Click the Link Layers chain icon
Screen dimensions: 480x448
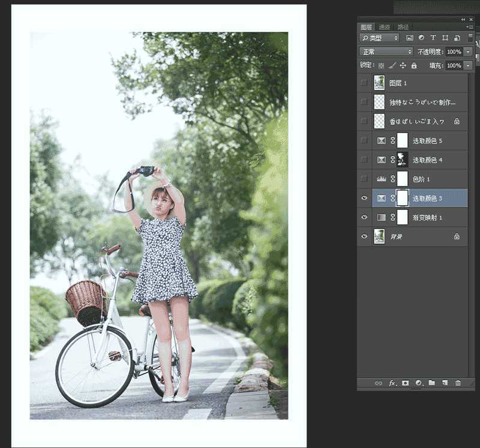[379, 383]
